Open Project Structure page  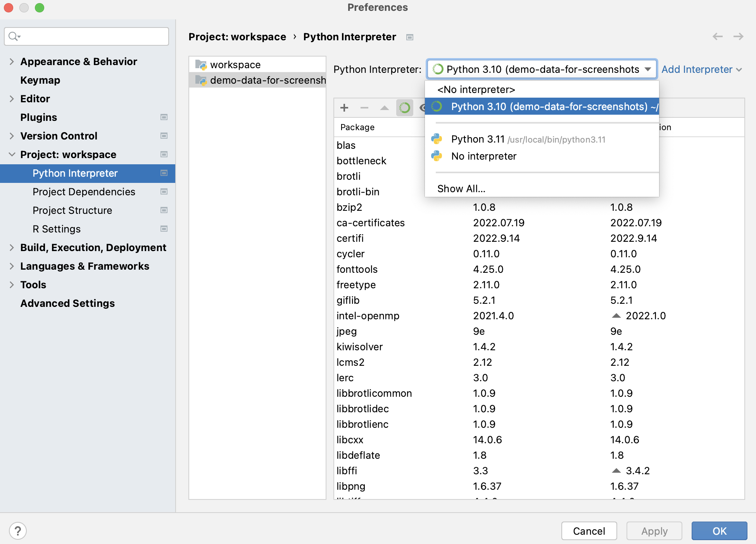point(72,210)
